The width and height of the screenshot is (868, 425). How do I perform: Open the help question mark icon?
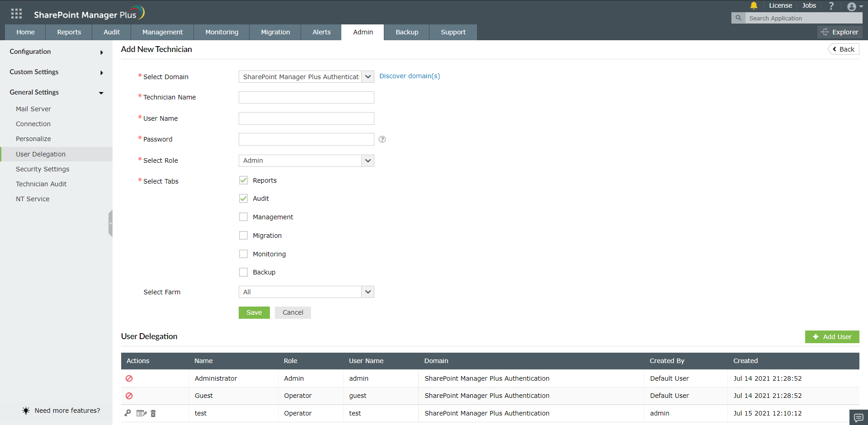click(x=831, y=6)
